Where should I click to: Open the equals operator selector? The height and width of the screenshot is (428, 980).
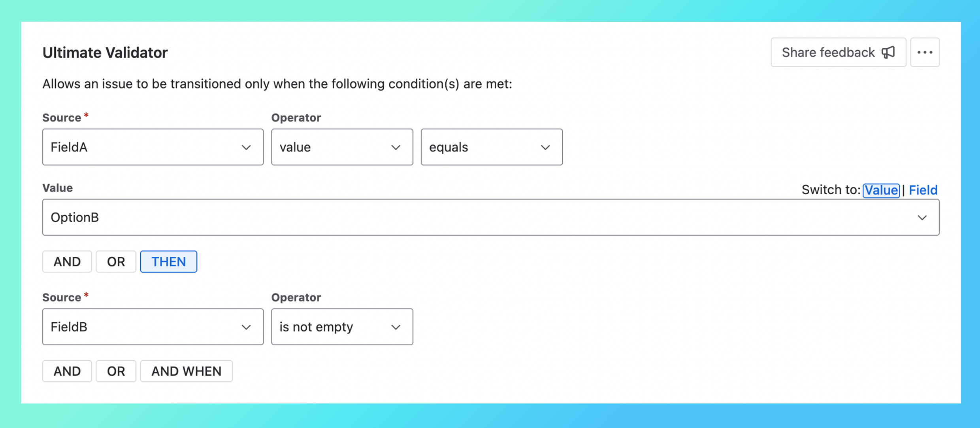(492, 147)
